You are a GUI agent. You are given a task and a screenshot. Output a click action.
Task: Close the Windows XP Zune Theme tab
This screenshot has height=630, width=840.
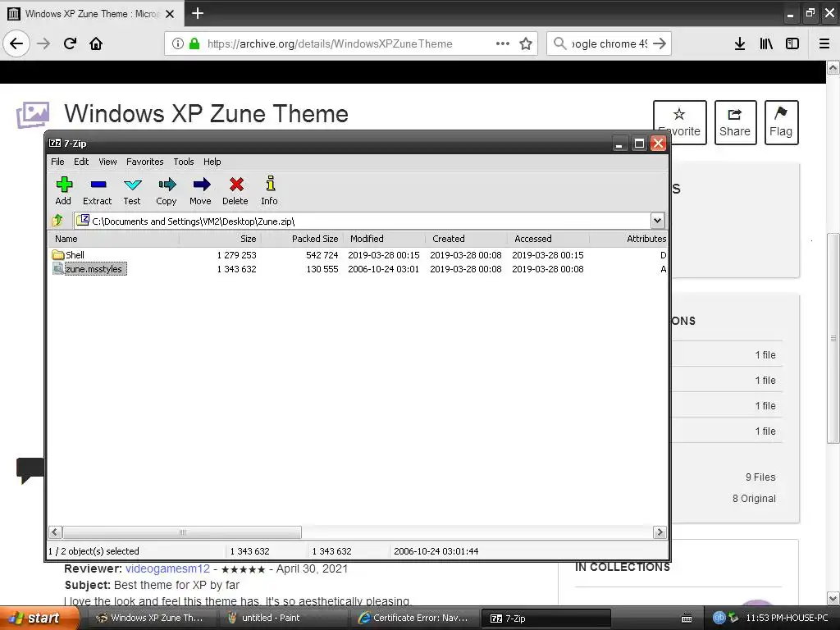(170, 14)
